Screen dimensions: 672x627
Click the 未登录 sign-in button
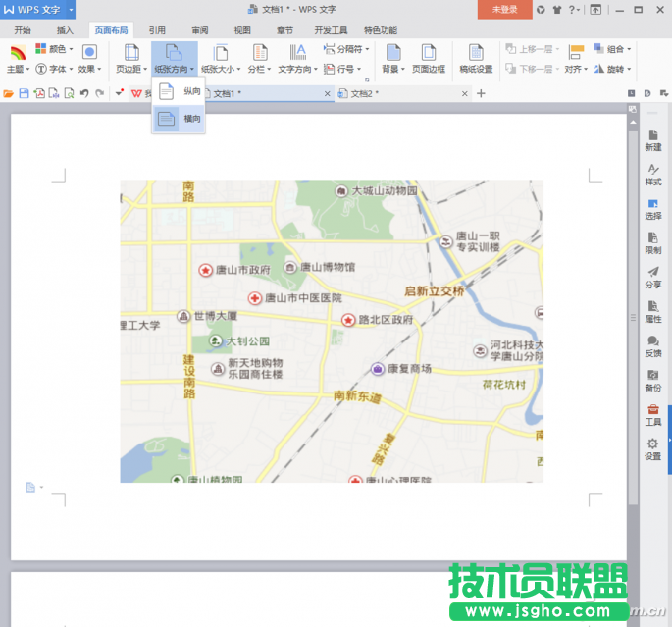pos(504,9)
